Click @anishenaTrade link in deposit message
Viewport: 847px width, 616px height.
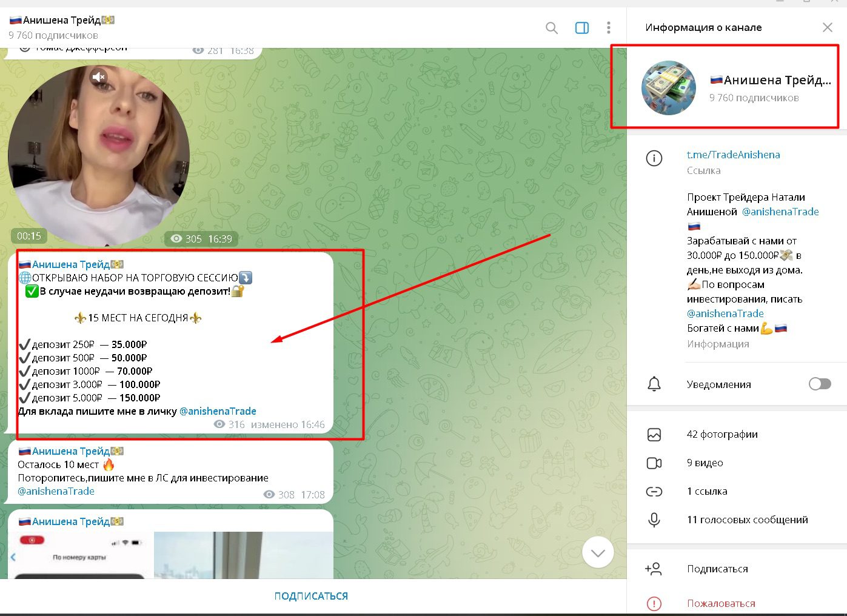pyautogui.click(x=218, y=411)
